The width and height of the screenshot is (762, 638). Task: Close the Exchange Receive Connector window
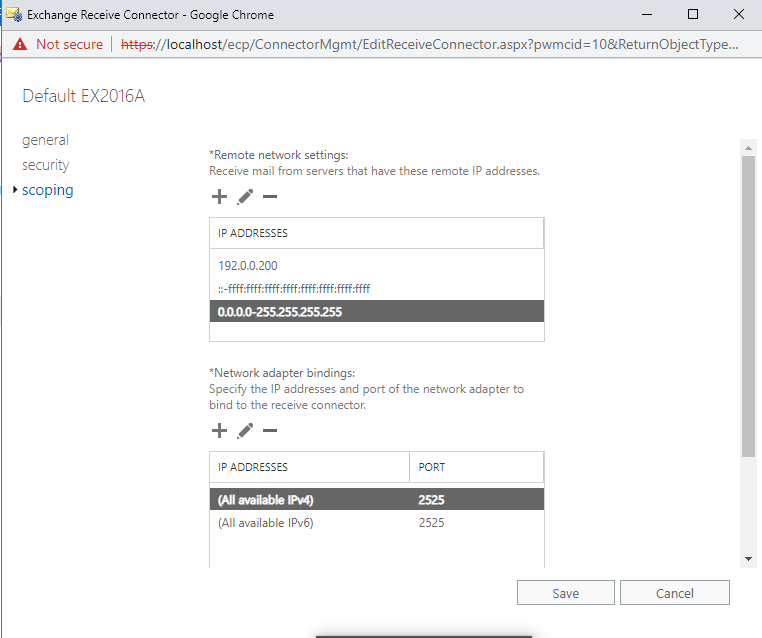click(739, 15)
